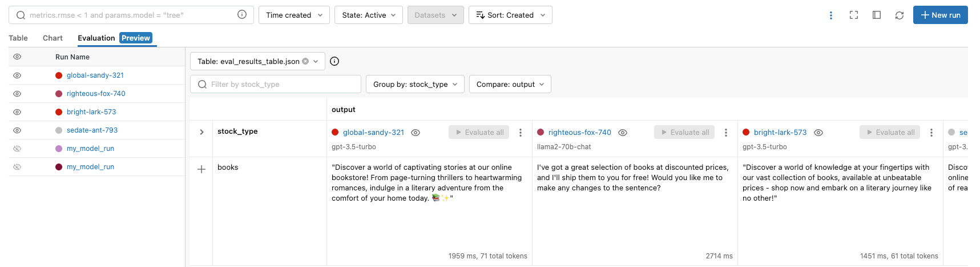Open the top toolbar three-dot menu
The height and width of the screenshot is (267, 980).
tap(830, 15)
